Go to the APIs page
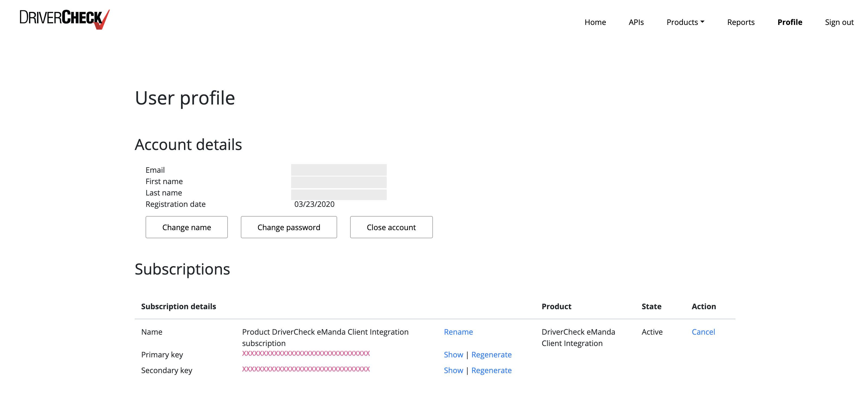The image size is (868, 398). 636,22
